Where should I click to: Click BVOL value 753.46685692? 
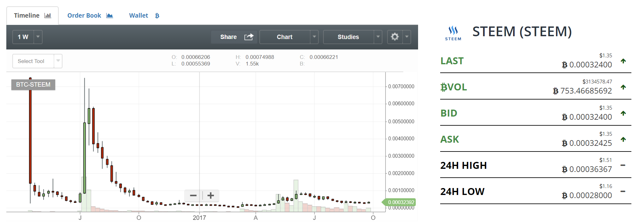pyautogui.click(x=582, y=91)
